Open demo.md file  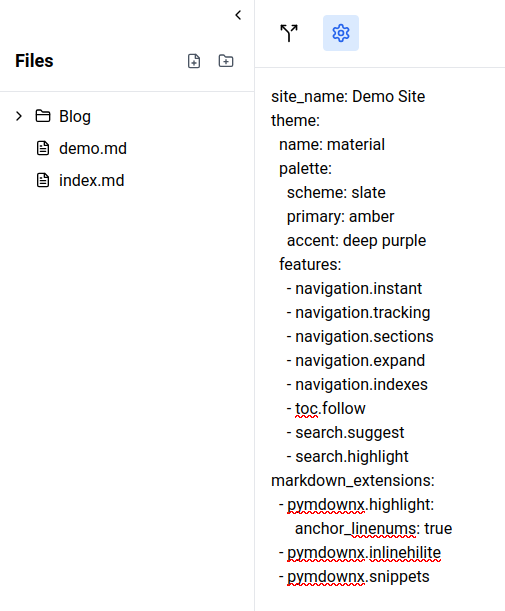(x=93, y=148)
